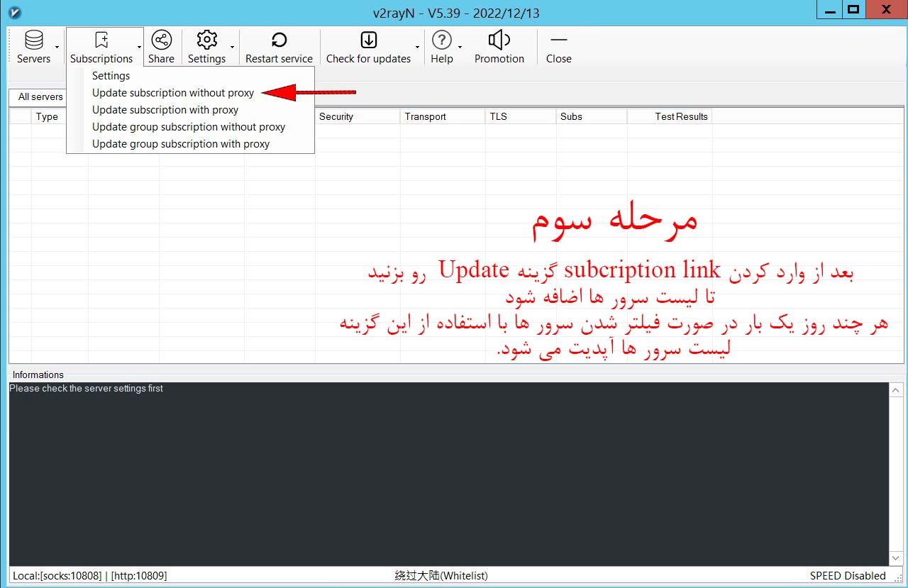Screen dimensions: 908x588
Task: Click the Promotion speaker icon
Action: [x=499, y=40]
